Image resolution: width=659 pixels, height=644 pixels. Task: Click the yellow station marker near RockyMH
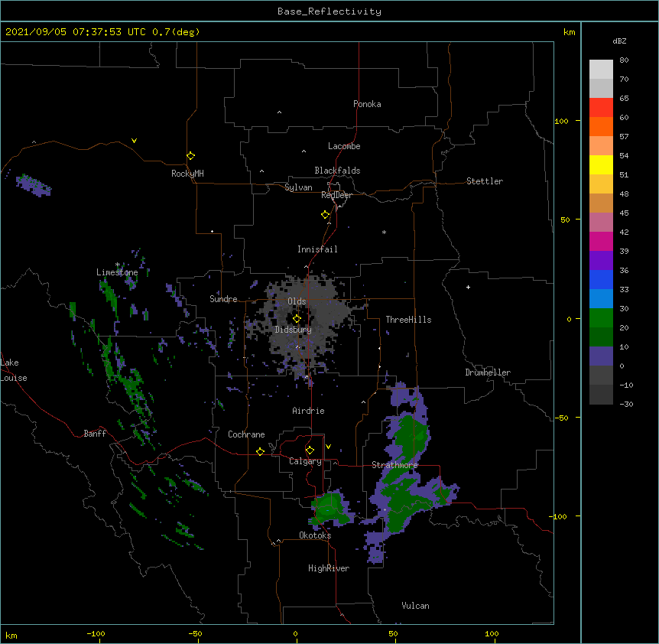tap(190, 155)
